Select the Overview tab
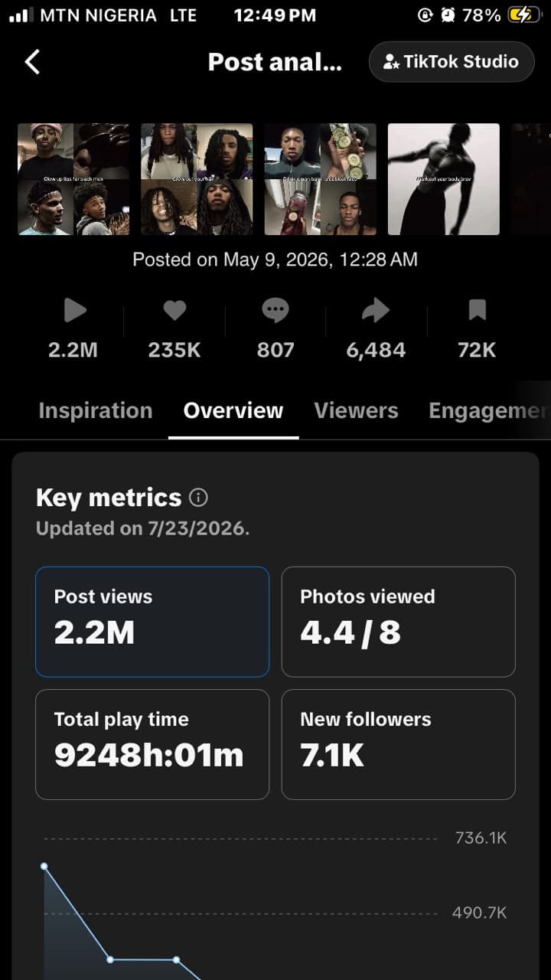 tap(233, 410)
